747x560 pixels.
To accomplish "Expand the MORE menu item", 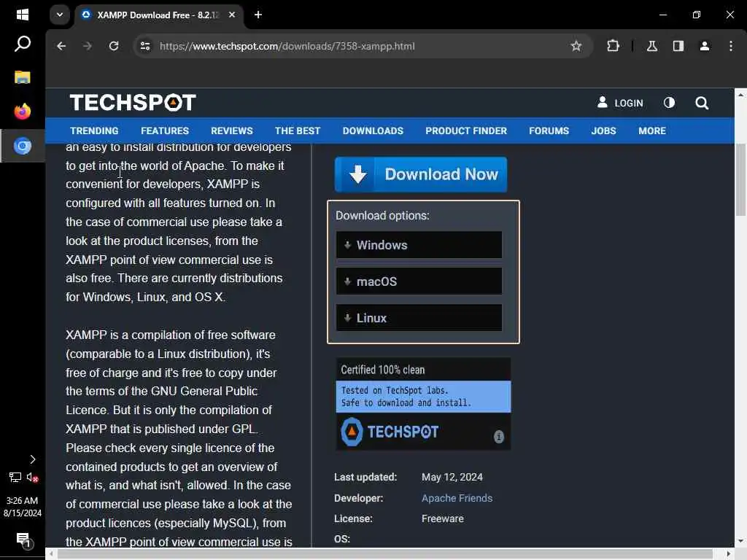I will point(651,131).
